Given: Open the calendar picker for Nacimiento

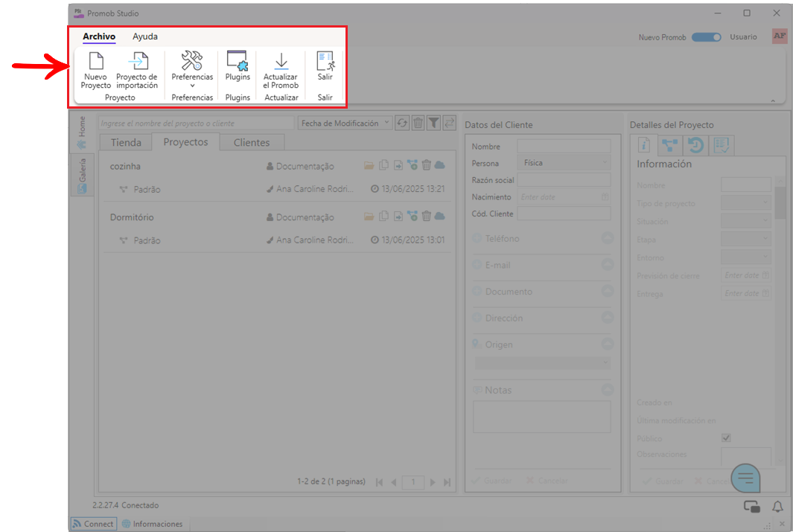Looking at the screenshot, I should 605,197.
